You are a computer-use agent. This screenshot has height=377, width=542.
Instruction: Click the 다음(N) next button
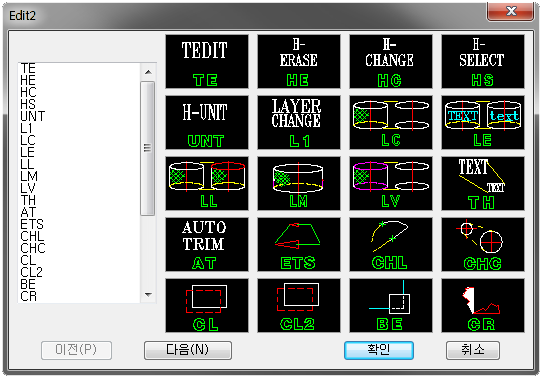[x=188, y=350]
